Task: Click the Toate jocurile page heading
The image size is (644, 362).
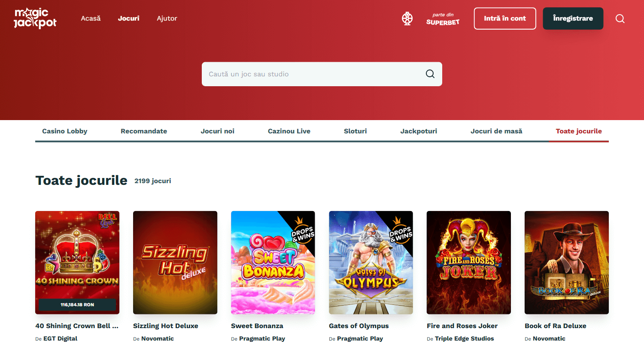Action: click(82, 181)
